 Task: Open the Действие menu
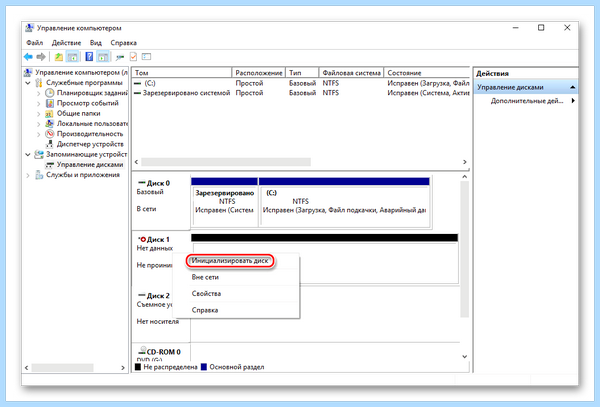pos(67,43)
